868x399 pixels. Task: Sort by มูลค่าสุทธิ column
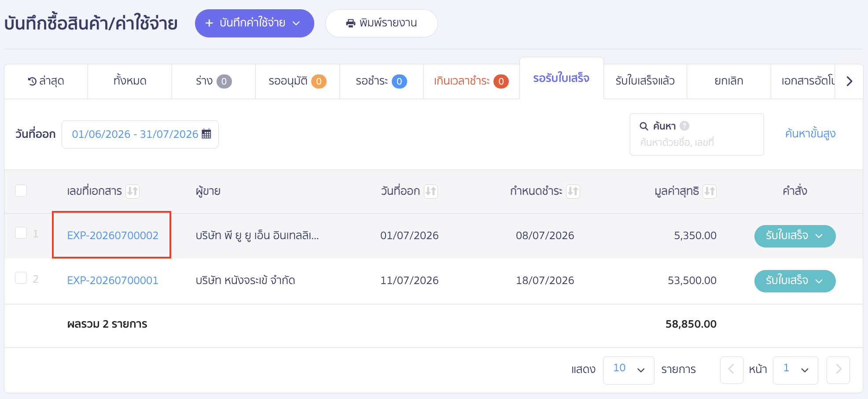coord(710,191)
